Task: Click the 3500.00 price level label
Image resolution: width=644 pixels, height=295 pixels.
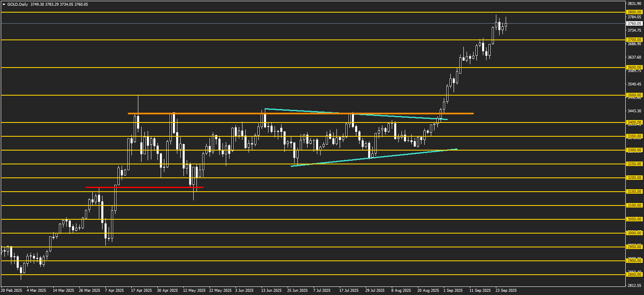Action: click(x=635, y=95)
